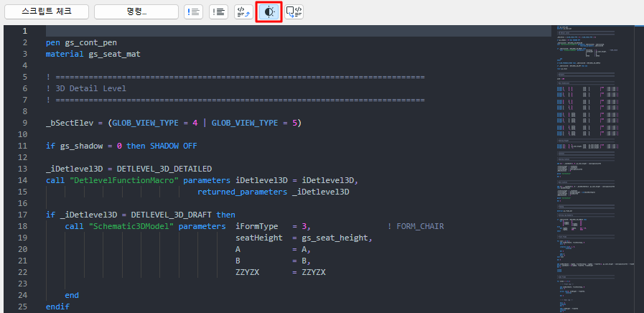Screen dimensions: 644x313
Task: Click "gs_seat_height," value
Action: coord(337,238)
